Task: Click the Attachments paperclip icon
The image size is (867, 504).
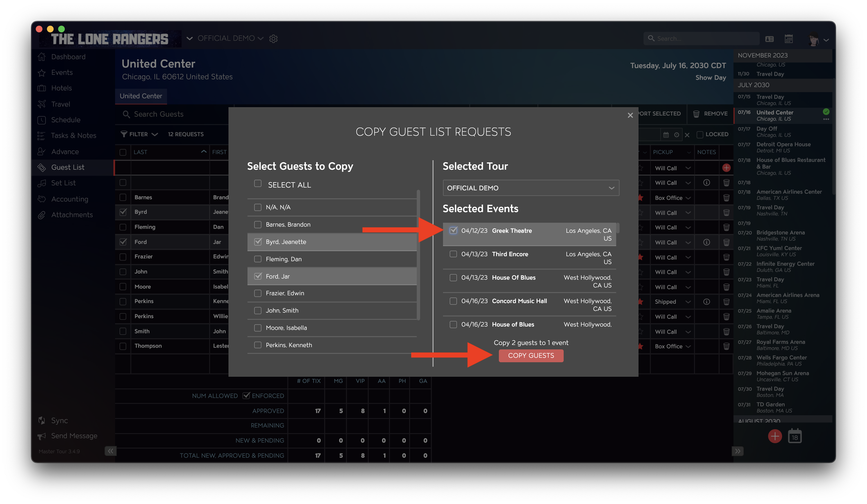Action: (x=42, y=215)
